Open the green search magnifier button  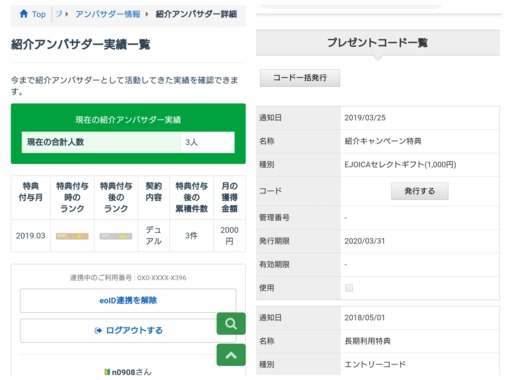[x=231, y=323]
